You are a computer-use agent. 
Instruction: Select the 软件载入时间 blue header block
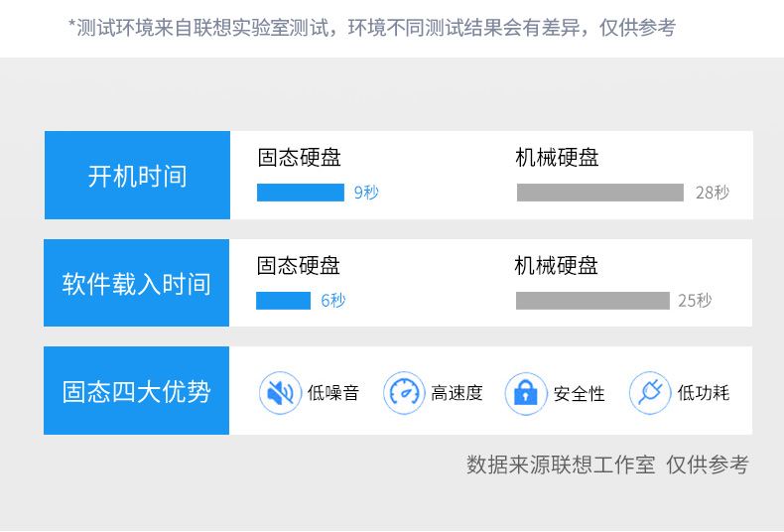coord(137,283)
